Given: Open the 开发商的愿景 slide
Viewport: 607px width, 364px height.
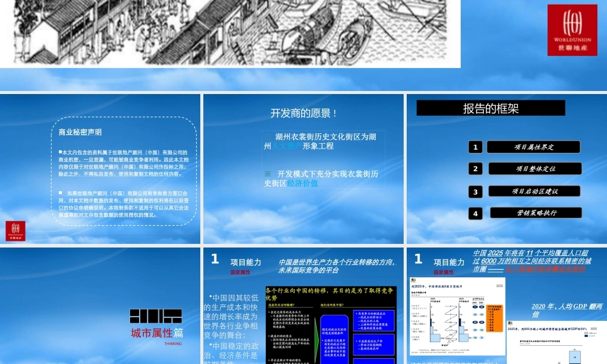Looking at the screenshot, I should tap(303, 169).
